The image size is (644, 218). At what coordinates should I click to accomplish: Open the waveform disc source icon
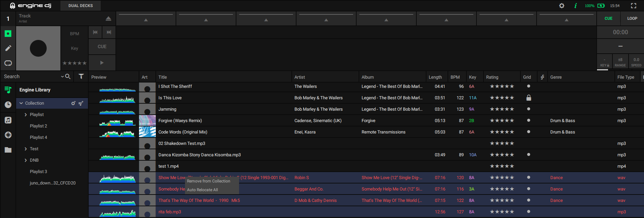tap(8, 135)
